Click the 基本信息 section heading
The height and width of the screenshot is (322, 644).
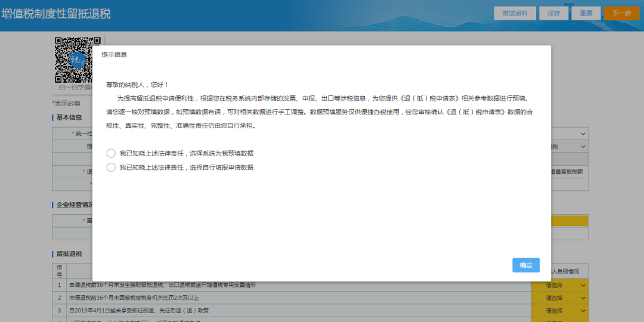coord(69,117)
